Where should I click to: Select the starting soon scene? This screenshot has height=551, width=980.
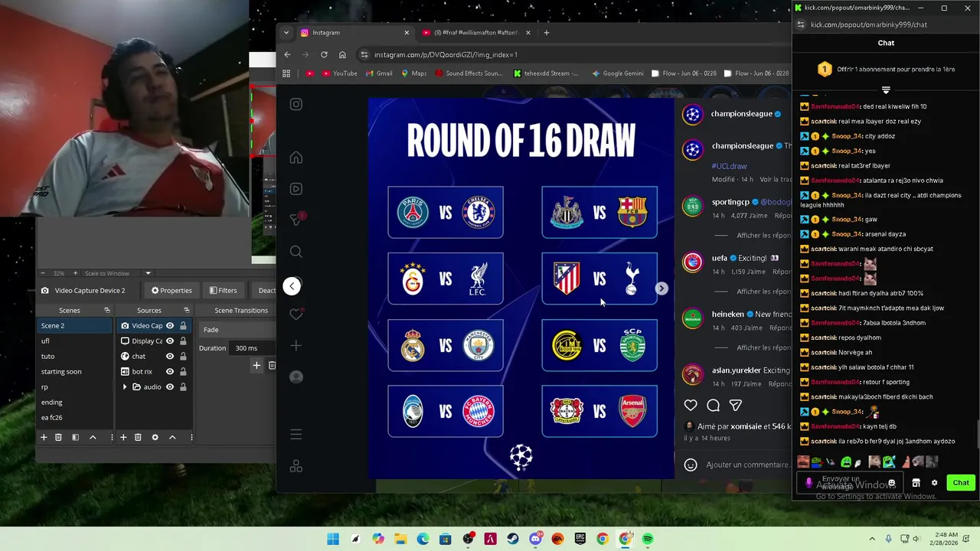(75, 372)
